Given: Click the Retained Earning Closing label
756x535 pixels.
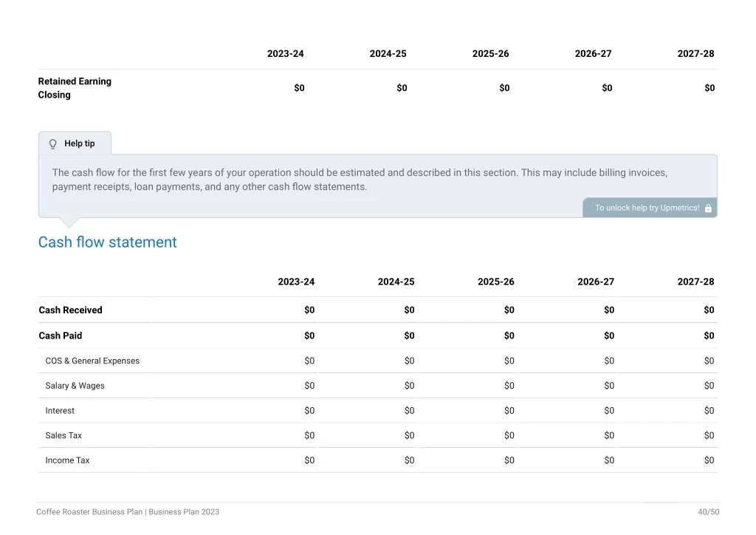Looking at the screenshot, I should click(75, 88).
